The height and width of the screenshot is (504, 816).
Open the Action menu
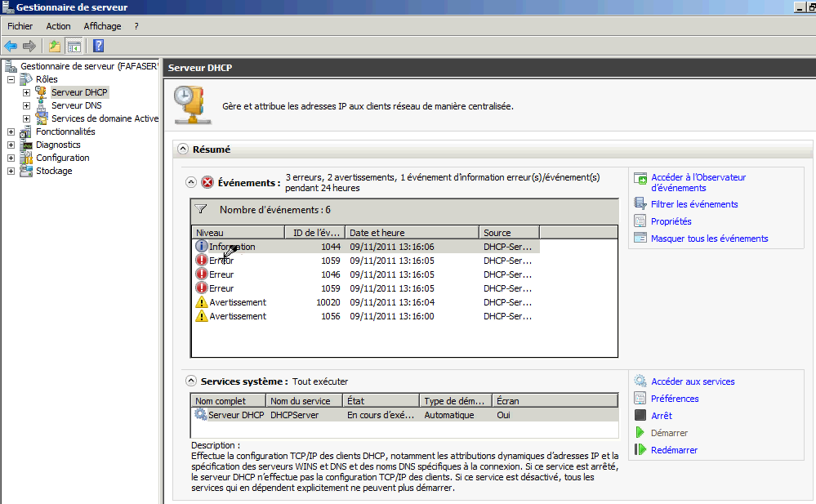(58, 26)
